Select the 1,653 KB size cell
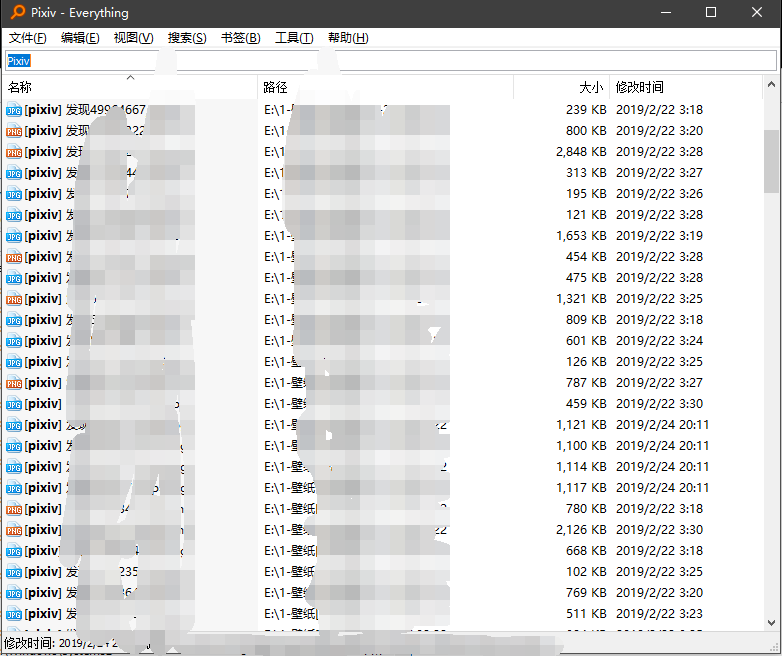 (581, 235)
